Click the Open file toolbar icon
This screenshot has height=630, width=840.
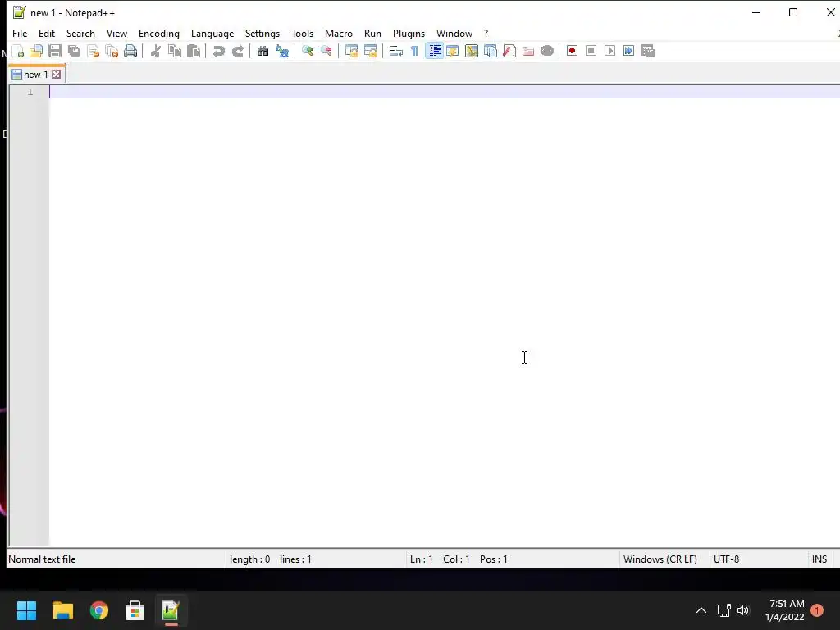tap(36, 51)
